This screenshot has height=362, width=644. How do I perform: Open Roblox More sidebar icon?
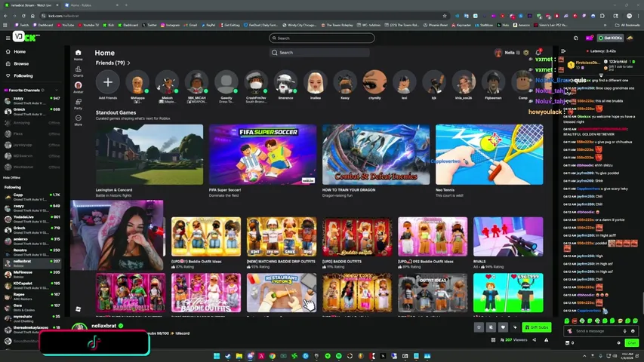pos(78,120)
